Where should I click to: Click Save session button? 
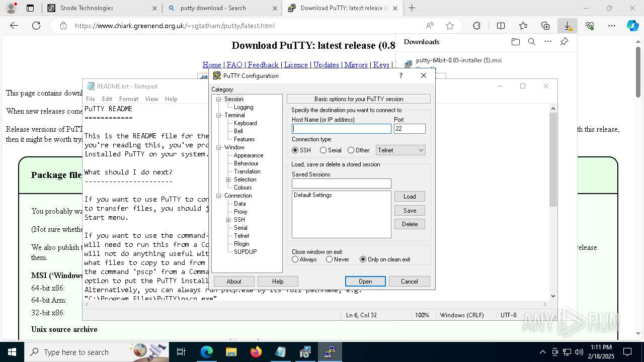click(x=410, y=211)
